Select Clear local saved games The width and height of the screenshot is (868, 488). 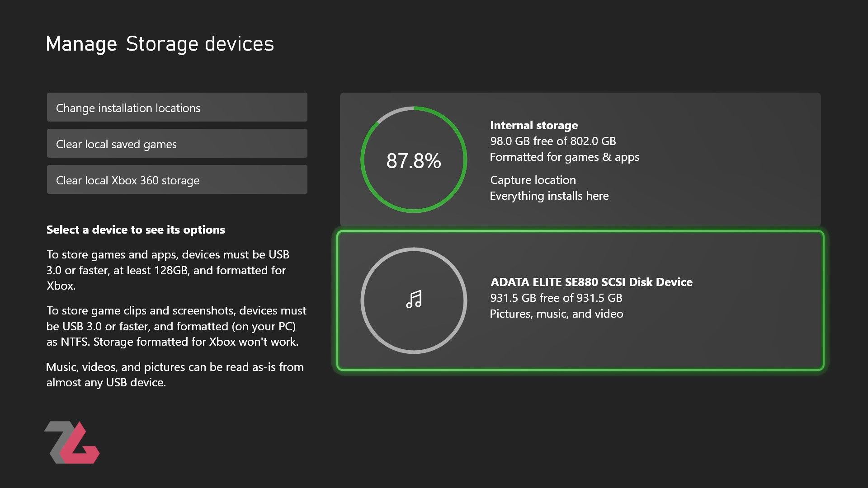click(177, 144)
